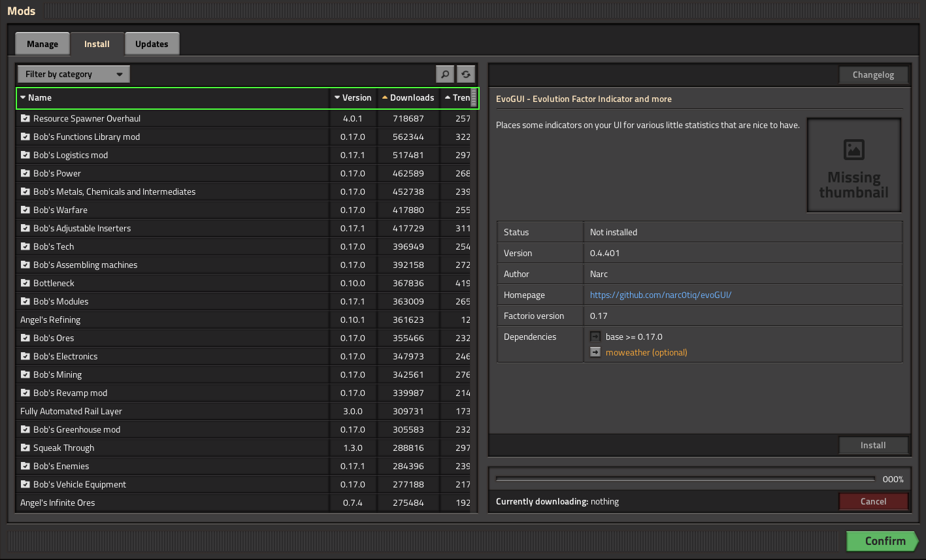Screen dimensions: 926x560
Task: Select the Bob's Vehicle Equipment name
Action: [80, 484]
